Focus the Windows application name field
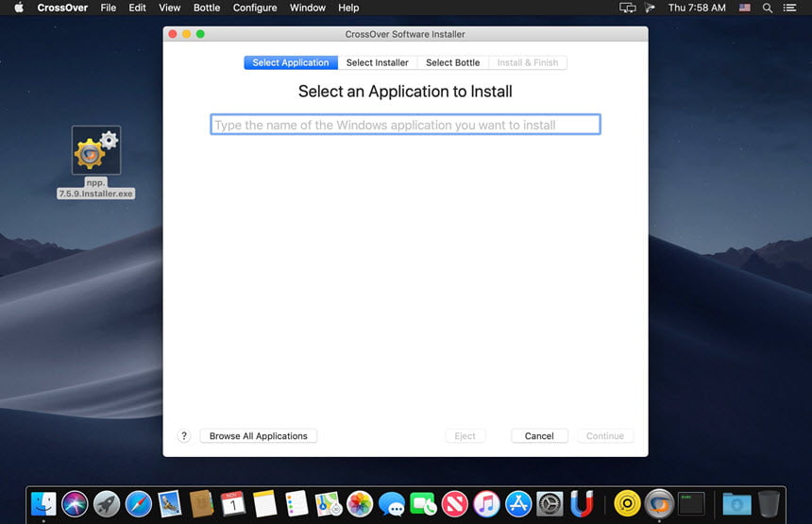The height and width of the screenshot is (524, 812). 405,125
